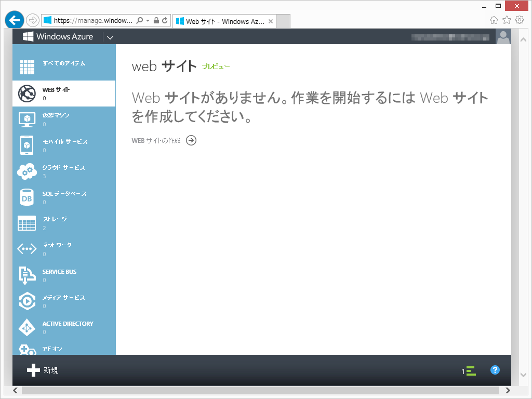Click the プレビュー label beside the title
This screenshot has width=532, height=399.
click(x=216, y=66)
